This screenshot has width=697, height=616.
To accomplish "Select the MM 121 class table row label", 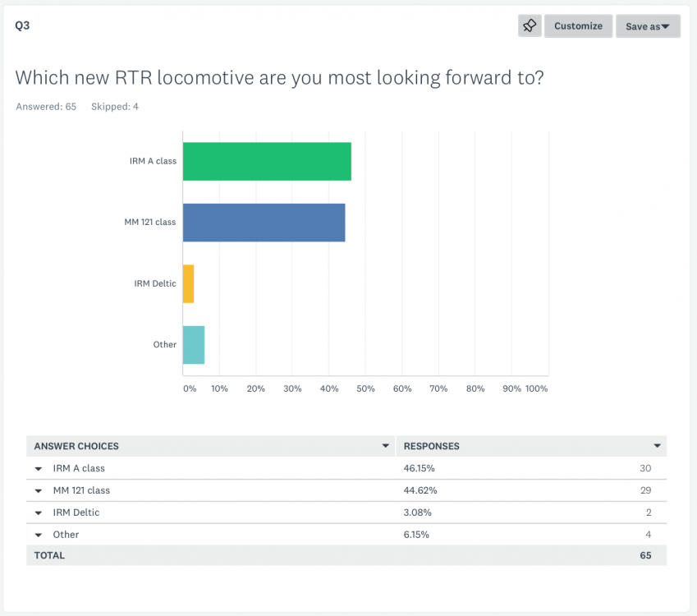I will pyautogui.click(x=81, y=491).
